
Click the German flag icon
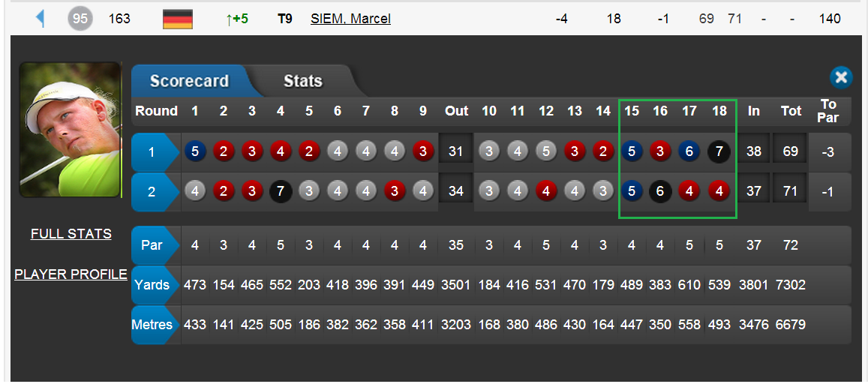point(178,19)
